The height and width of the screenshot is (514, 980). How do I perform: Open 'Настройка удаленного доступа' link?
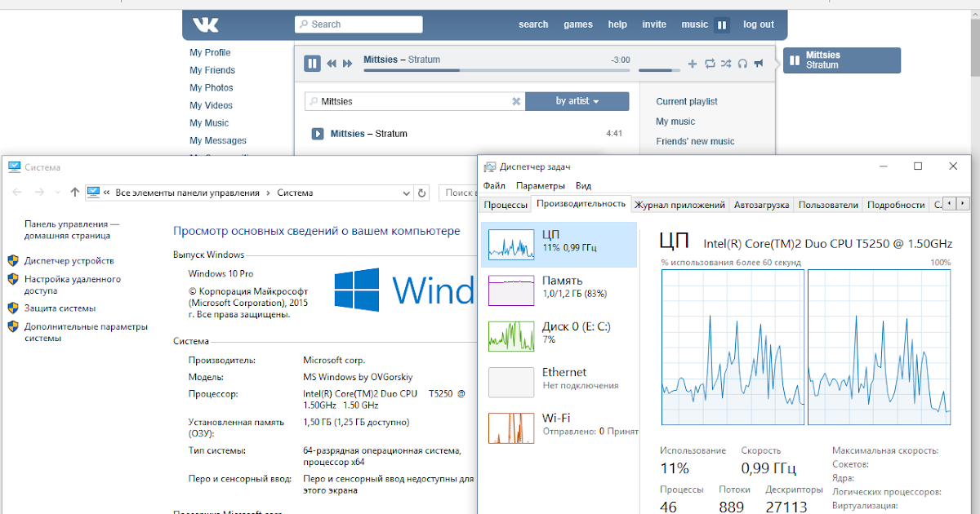click(73, 284)
